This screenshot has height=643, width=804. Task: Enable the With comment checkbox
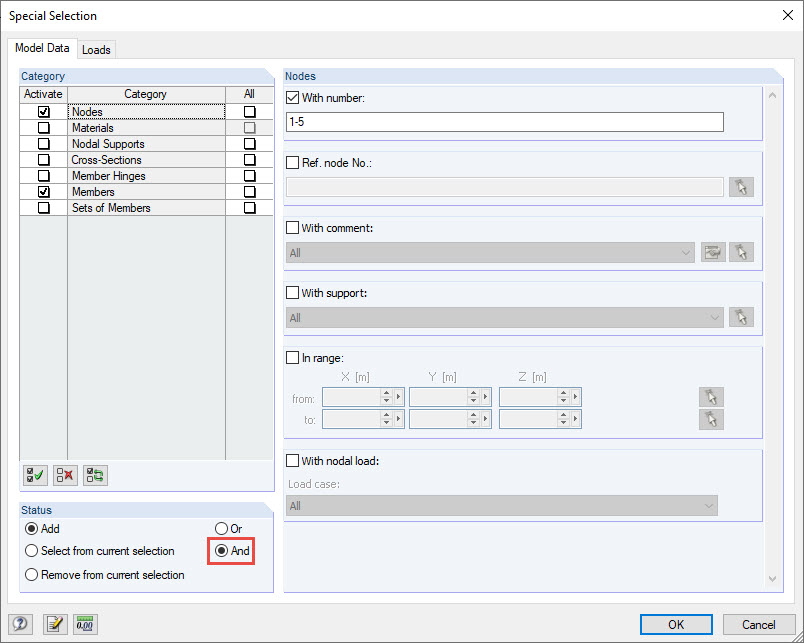292,227
